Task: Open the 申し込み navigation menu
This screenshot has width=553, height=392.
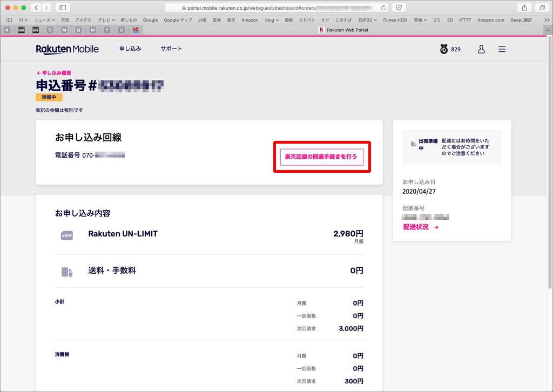Action: [x=130, y=49]
